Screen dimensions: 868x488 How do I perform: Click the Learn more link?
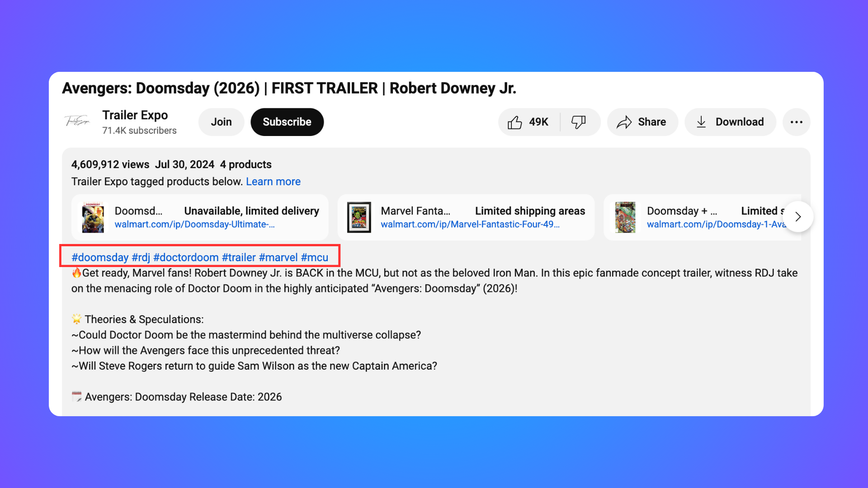pyautogui.click(x=273, y=181)
